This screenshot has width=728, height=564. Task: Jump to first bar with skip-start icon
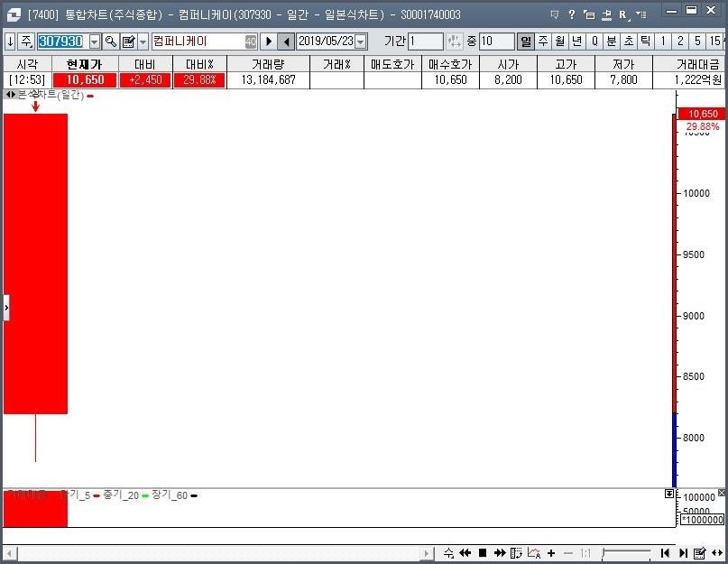[x=665, y=553]
